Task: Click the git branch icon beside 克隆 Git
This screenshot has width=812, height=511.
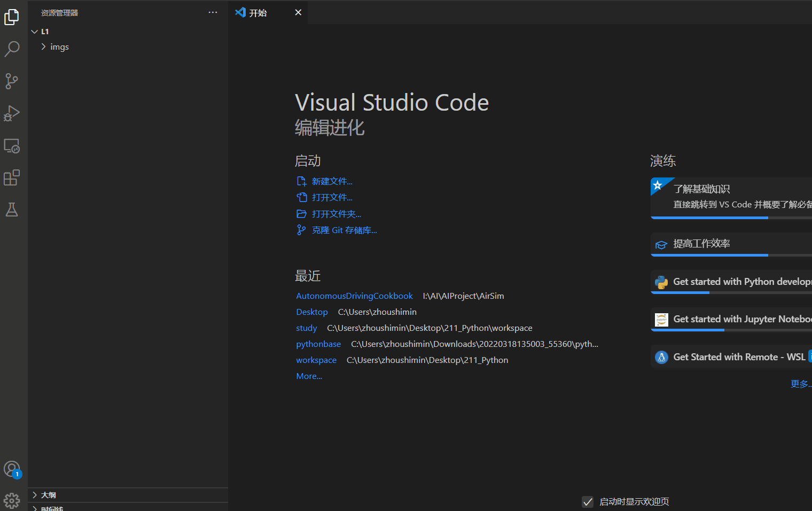Action: point(301,230)
